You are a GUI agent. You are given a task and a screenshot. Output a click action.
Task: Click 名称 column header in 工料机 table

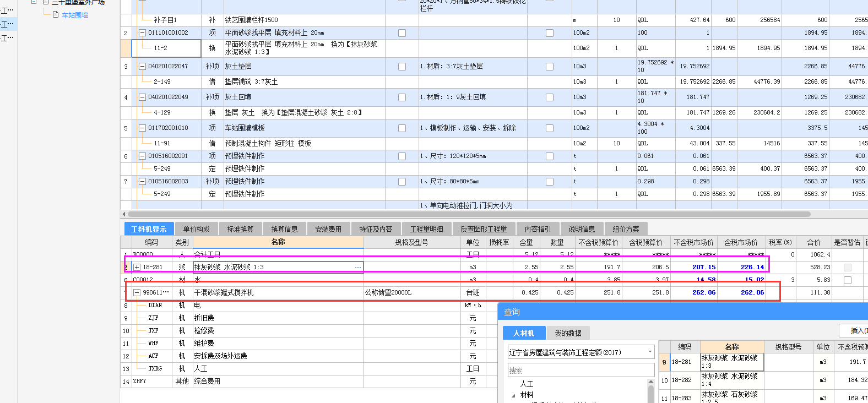[278, 242]
